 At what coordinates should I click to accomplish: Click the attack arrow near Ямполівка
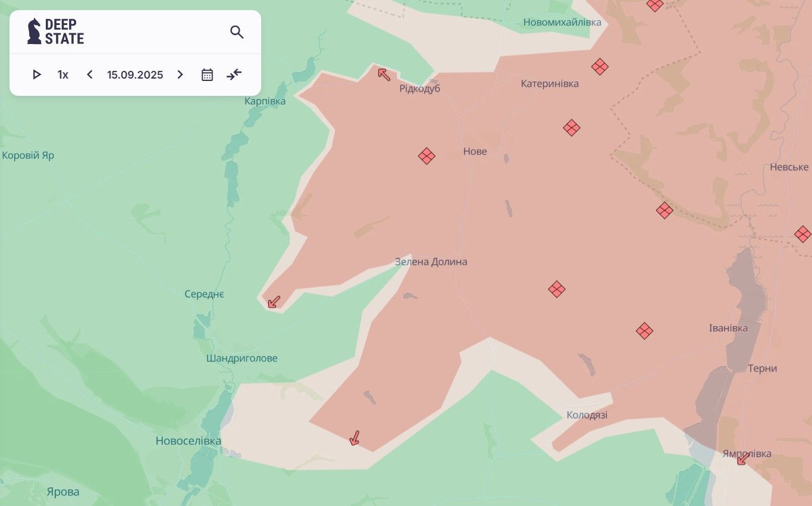tap(742, 458)
